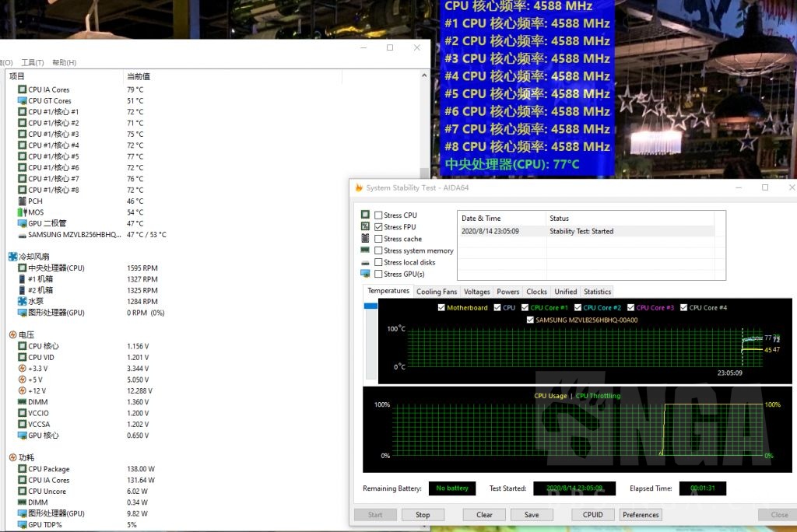Enable Stress system memory checkbox
This screenshot has width=797, height=532.
[x=378, y=250]
